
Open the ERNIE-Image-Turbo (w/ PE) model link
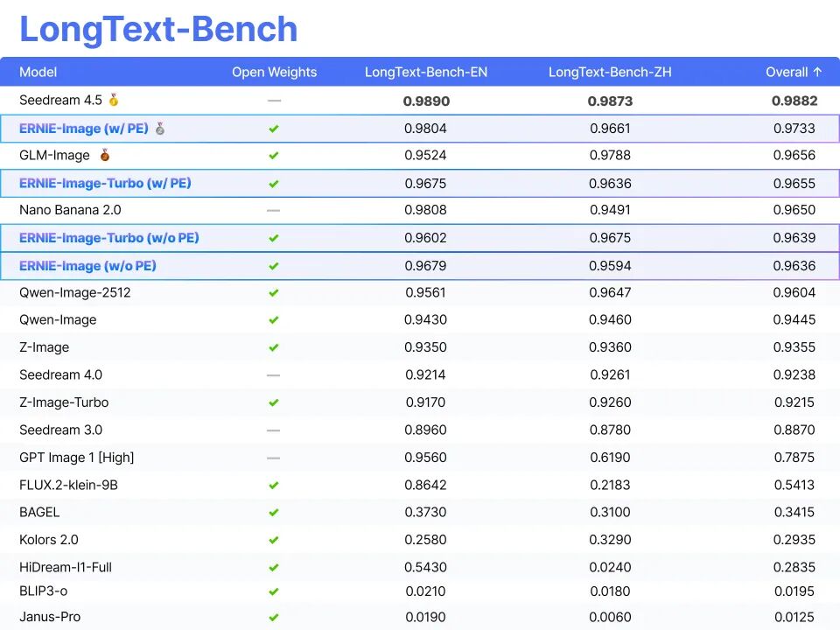[x=105, y=184]
